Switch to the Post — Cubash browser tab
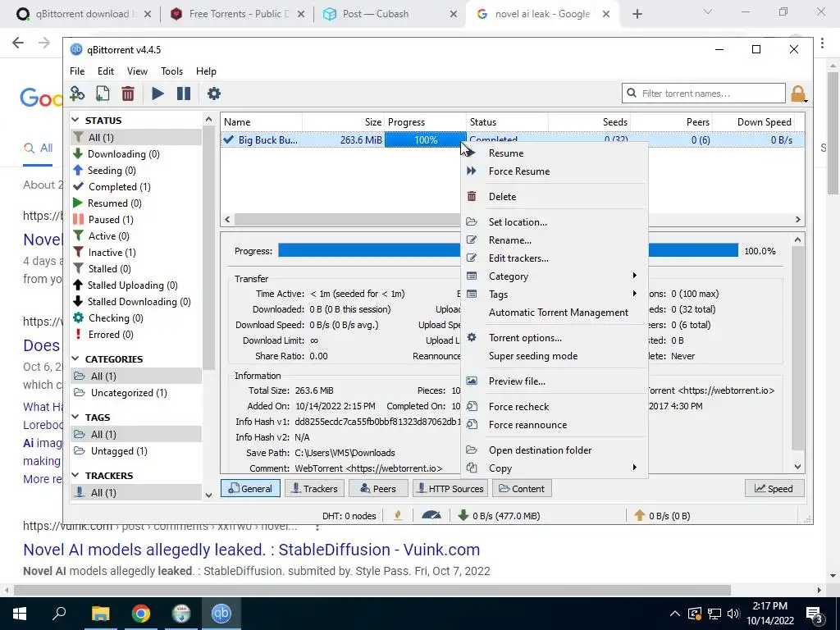Screen dimensions: 840x630 point(390,14)
